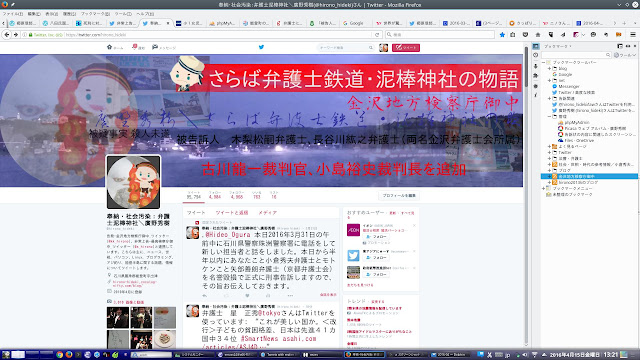This screenshot has height=360, width=640.
Task: Click the bookmark star in Firefox toolbar
Action: (x=502, y=35)
